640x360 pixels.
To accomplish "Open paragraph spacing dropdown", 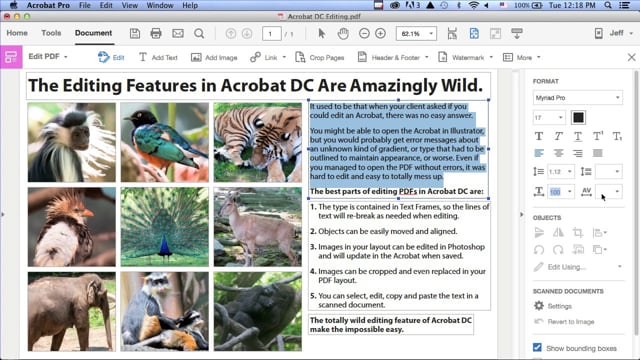I will [609, 171].
